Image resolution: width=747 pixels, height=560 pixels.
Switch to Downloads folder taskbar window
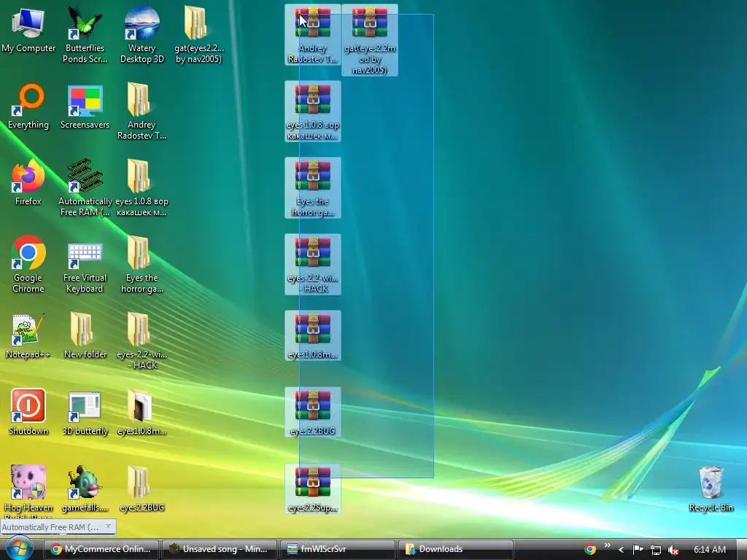point(455,549)
